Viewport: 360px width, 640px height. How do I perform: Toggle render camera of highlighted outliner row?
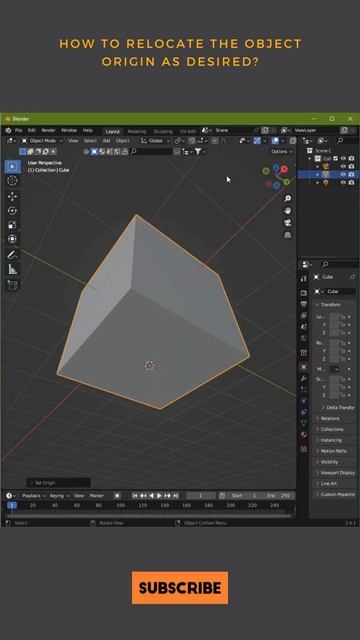[x=351, y=174]
